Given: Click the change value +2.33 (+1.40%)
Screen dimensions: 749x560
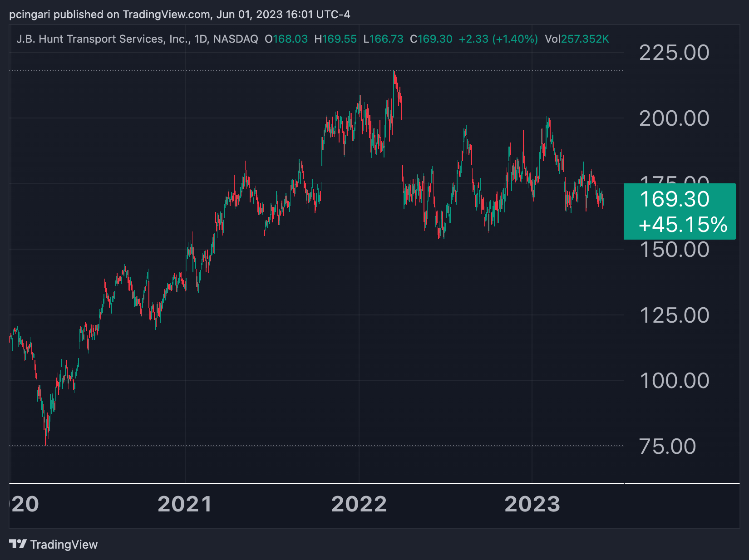Looking at the screenshot, I should [498, 39].
